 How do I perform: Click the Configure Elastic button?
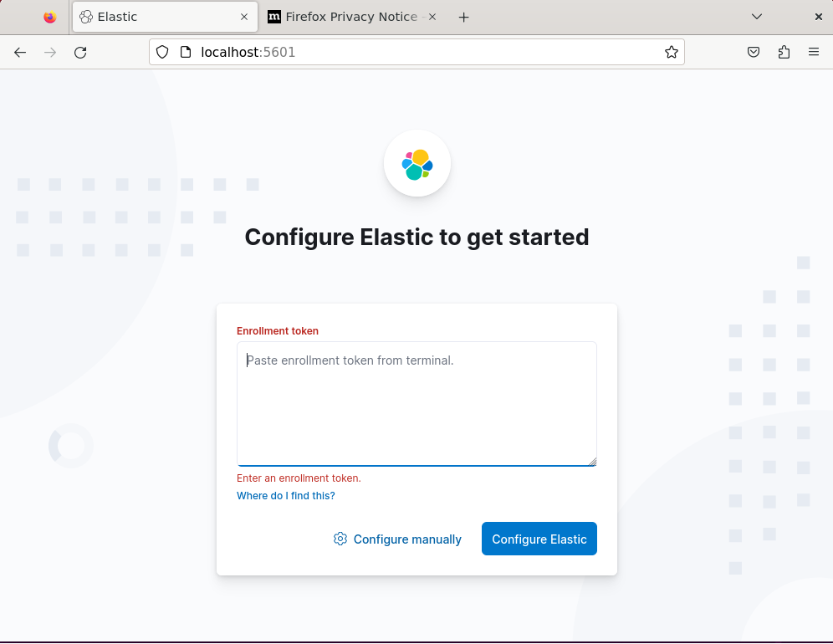[x=539, y=539]
